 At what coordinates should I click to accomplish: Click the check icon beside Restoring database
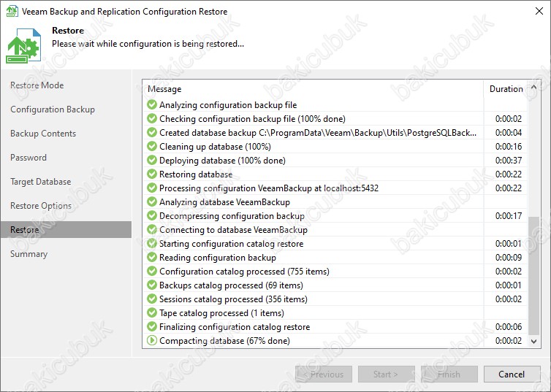coord(152,174)
